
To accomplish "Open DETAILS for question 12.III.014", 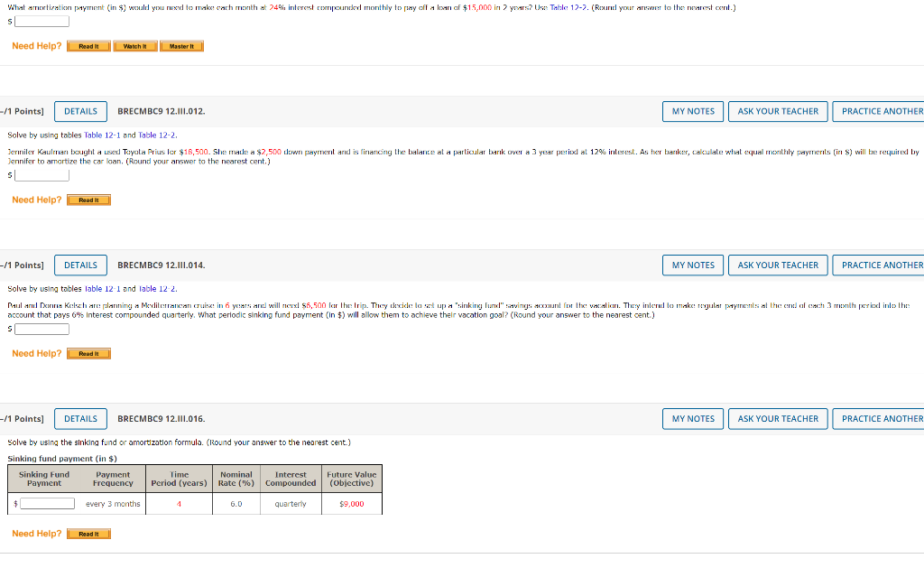I will click(x=80, y=265).
